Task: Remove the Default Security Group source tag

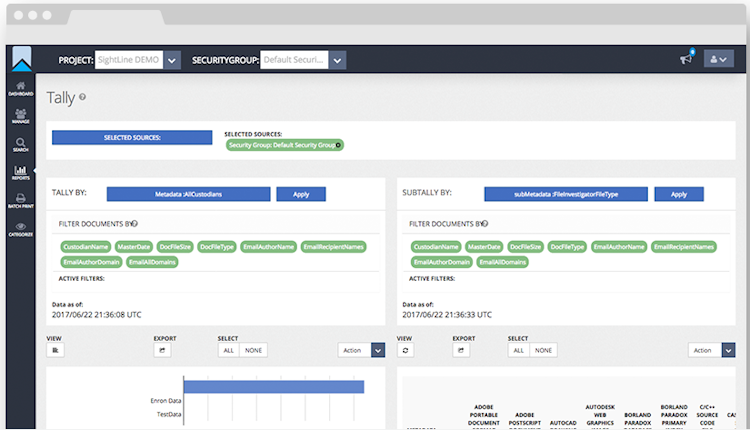Action: click(x=338, y=145)
